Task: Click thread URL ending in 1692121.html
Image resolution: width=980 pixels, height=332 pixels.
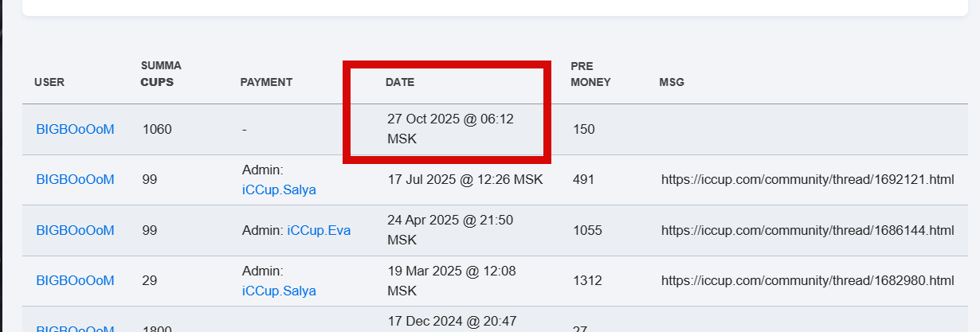Action: pyautogui.click(x=807, y=179)
